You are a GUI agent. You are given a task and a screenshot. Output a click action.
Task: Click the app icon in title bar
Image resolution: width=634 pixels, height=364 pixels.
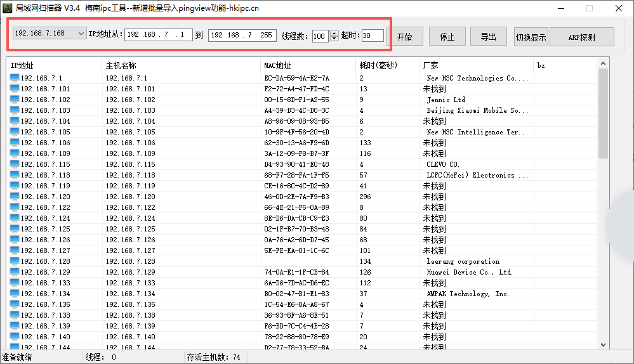[8, 8]
